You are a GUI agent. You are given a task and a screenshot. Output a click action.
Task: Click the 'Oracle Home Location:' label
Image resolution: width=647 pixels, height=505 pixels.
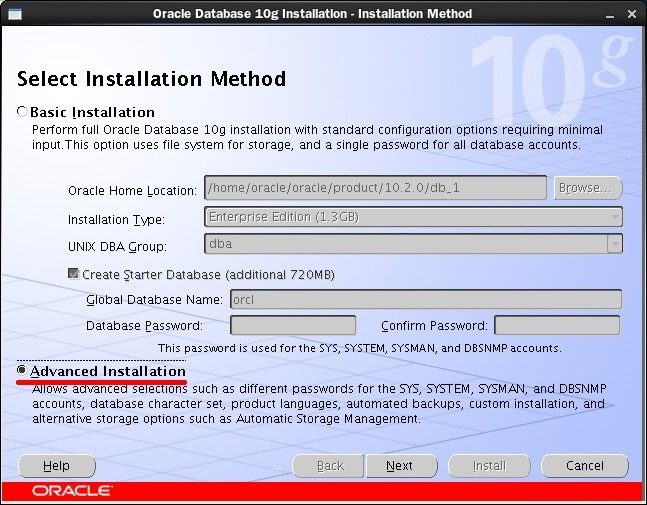132,191
